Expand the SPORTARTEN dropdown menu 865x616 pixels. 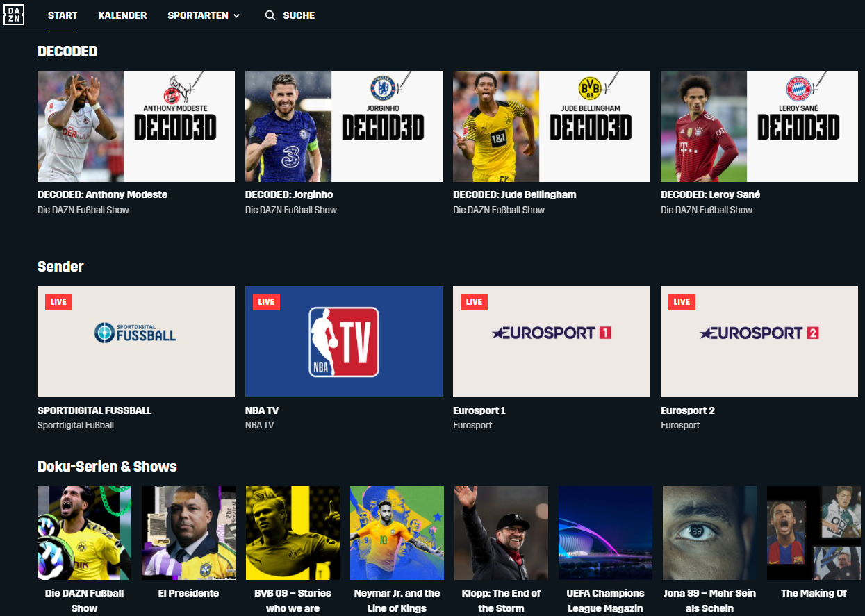(197, 15)
